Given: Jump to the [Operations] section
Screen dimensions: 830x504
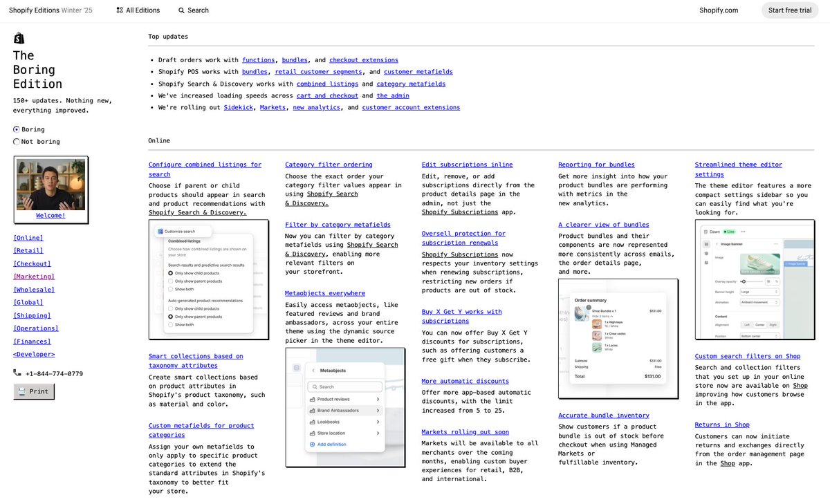Looking at the screenshot, I should [x=36, y=328].
